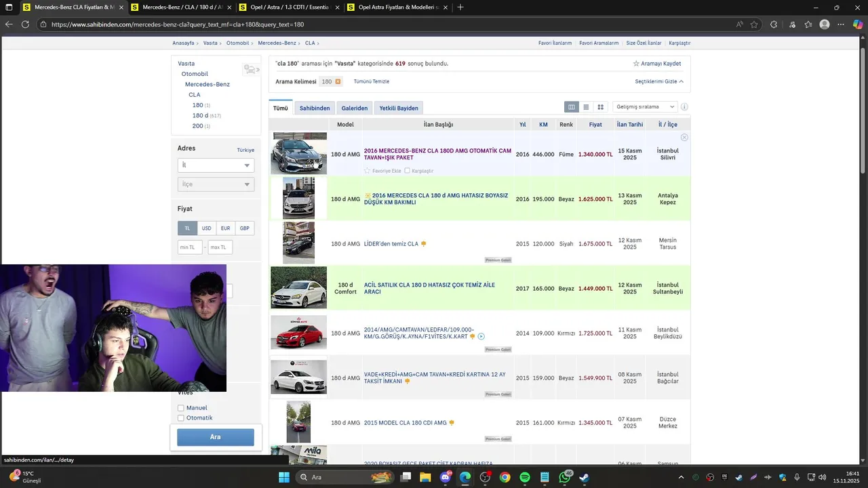Sort by Fiyat column header
This screenshot has width=868, height=488.
(595, 125)
